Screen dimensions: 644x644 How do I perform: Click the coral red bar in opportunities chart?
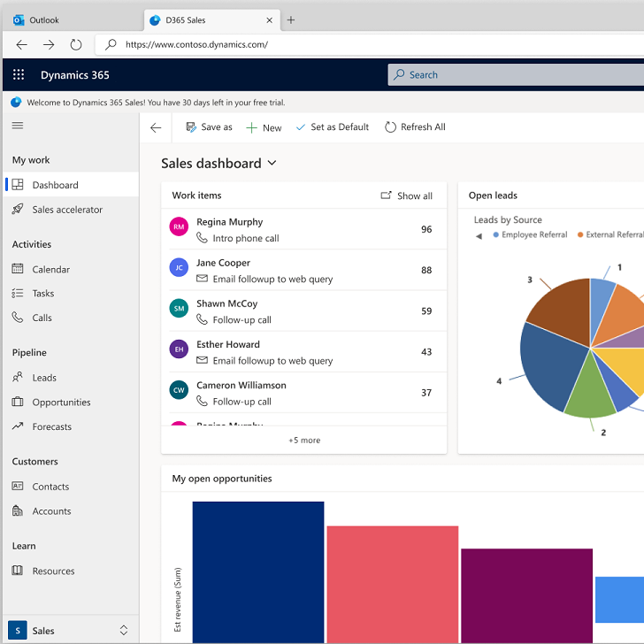click(392, 585)
